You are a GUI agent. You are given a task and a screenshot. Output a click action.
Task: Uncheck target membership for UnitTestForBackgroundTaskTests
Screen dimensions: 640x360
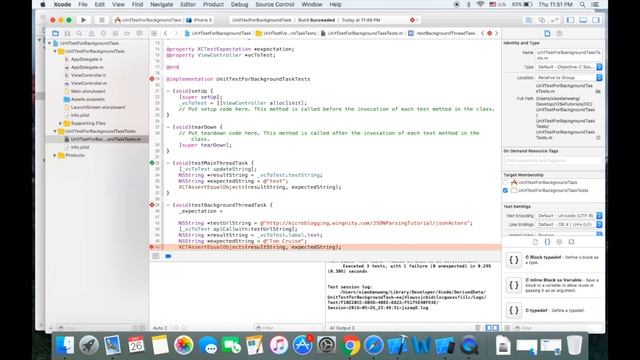[506, 191]
